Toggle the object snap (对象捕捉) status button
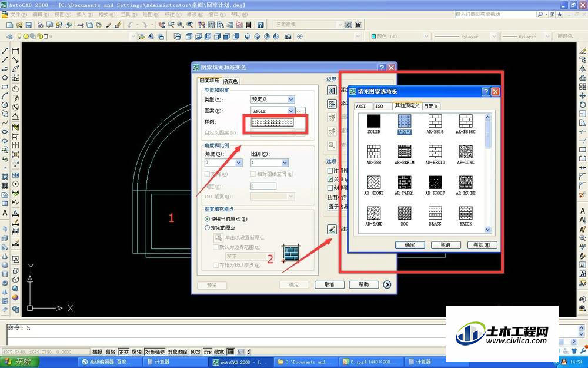The height and width of the screenshot is (368, 588). click(x=155, y=352)
